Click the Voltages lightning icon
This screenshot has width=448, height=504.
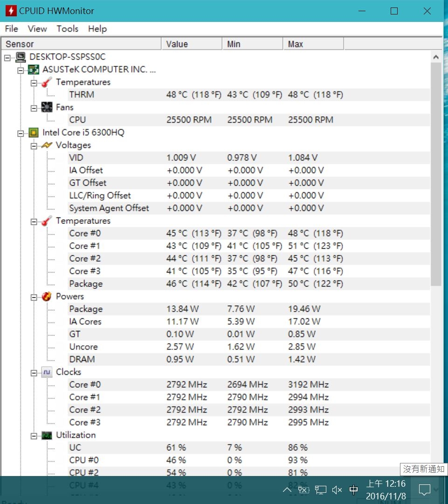[47, 145]
